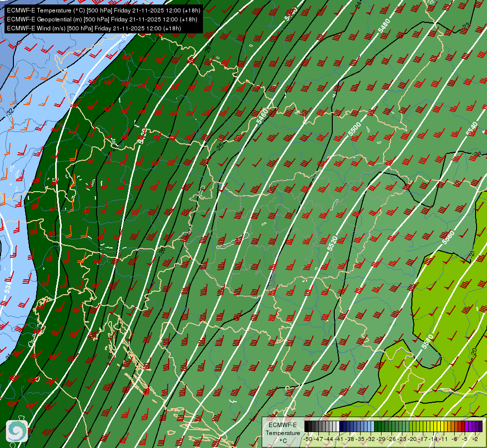
Task: Click the -32 legend tick label
Action: pos(371,439)
